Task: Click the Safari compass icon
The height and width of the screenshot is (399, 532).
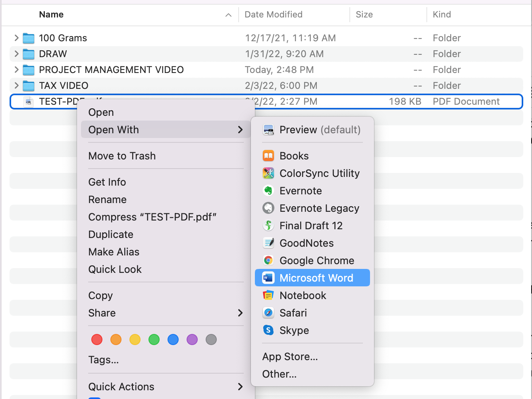Action: pyautogui.click(x=268, y=313)
